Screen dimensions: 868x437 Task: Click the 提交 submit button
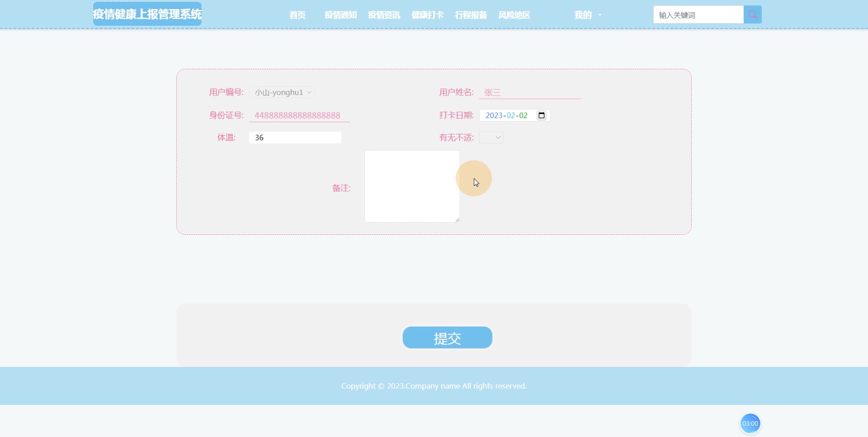(x=448, y=337)
